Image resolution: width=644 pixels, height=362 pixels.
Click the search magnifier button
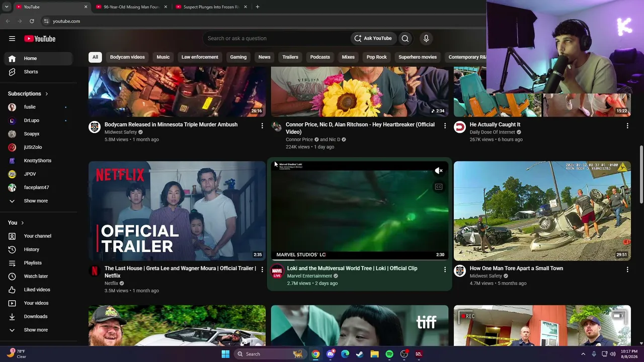405,38
